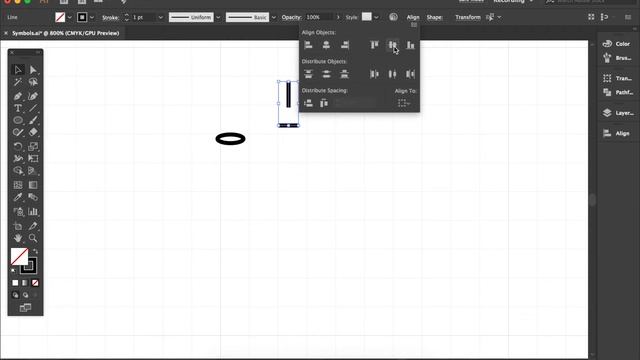Select the Blend tool
This screenshot has width=640, height=360.
(33, 197)
